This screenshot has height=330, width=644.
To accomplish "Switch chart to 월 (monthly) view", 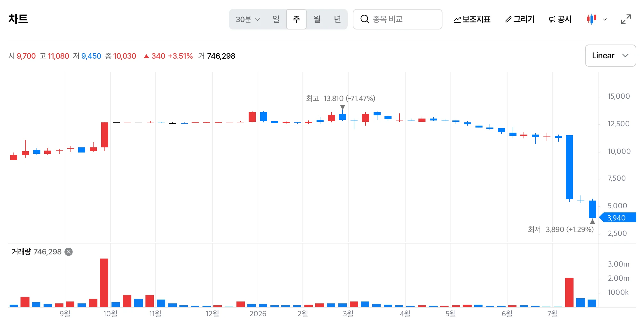I will pos(317,19).
